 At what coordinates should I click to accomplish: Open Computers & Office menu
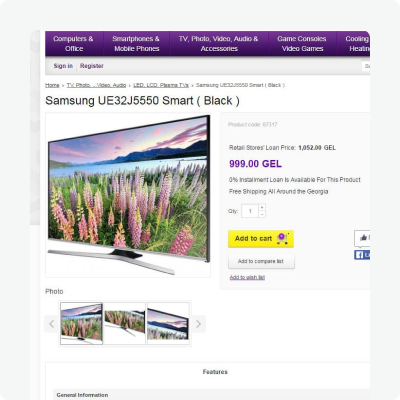pos(74,44)
